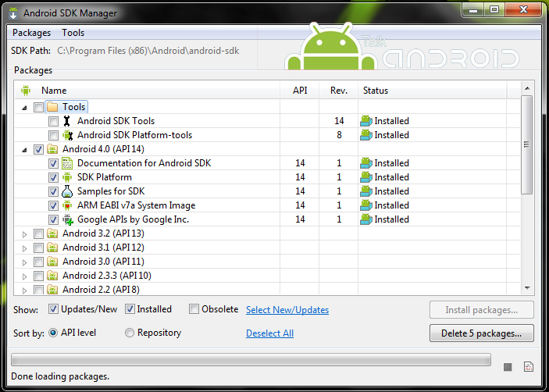This screenshot has height=392, width=549.
Task: Click the Android SDK Platform-tools icon
Action: tap(66, 135)
